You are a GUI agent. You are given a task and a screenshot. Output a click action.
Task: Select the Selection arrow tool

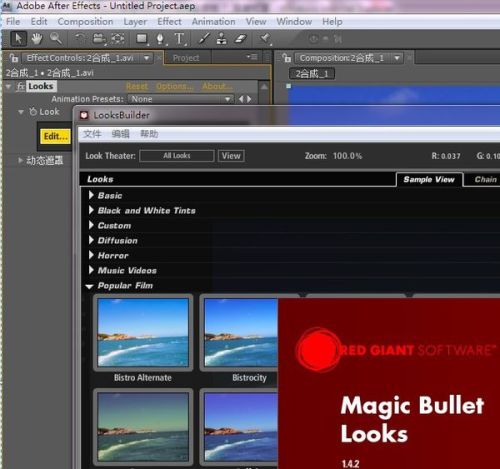click(18, 39)
